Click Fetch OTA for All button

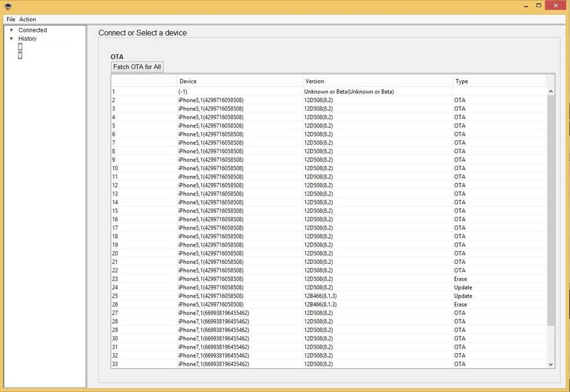pyautogui.click(x=137, y=67)
